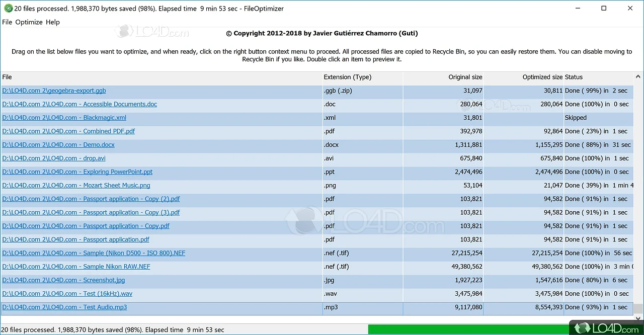Image resolution: width=644 pixels, height=335 pixels.
Task: Select the geogebra-export.ggb file link
Action: [x=54, y=91]
